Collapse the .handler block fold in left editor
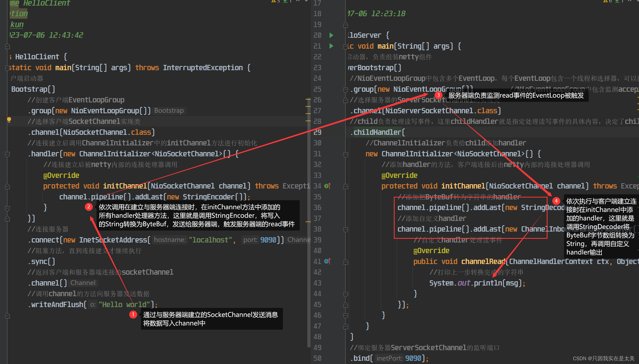Screen dimensions: 639x364 pos(7,154)
